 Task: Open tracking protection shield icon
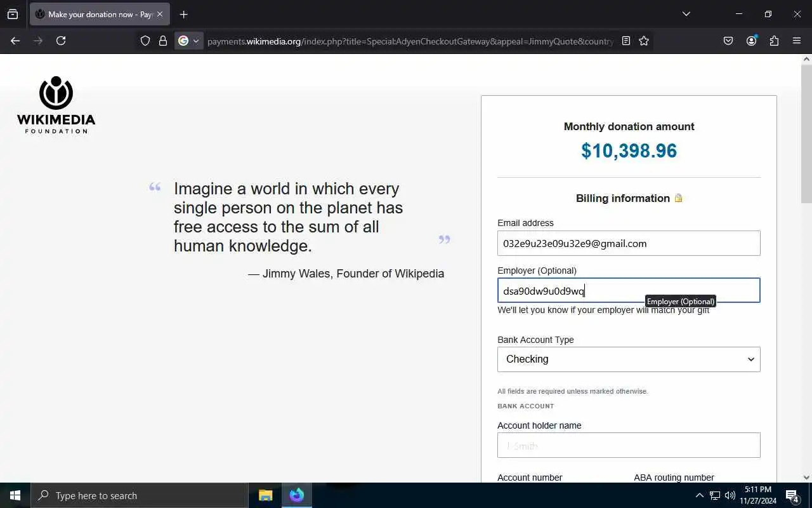[145, 41]
